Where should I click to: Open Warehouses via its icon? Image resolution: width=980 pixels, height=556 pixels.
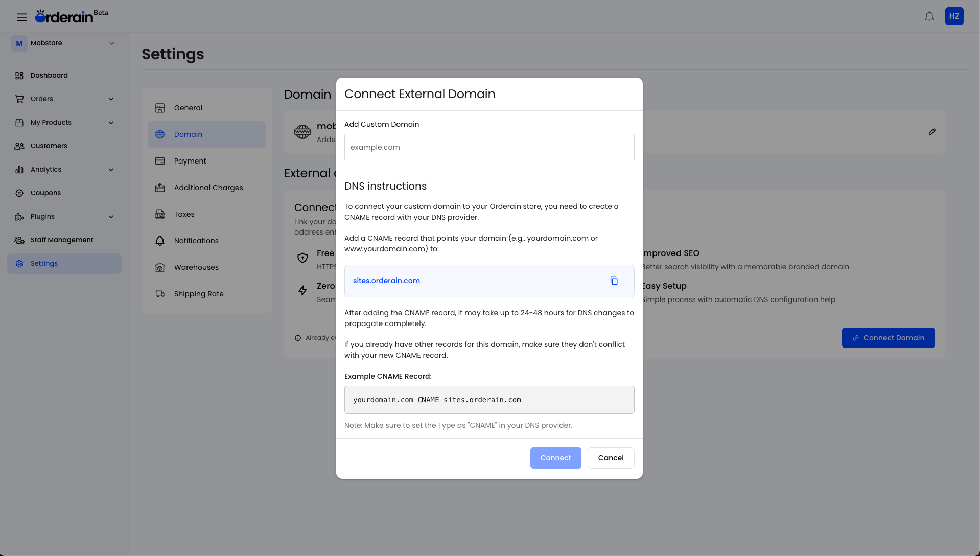[160, 267]
